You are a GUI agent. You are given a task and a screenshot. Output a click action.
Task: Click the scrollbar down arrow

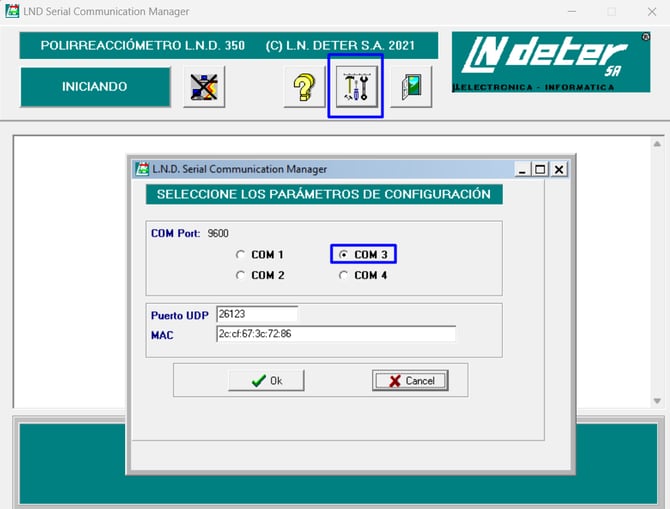coord(657,400)
